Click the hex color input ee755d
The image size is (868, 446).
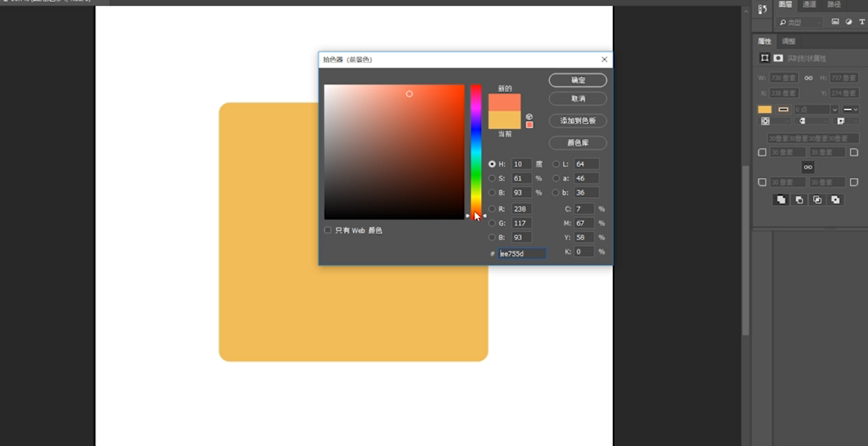(522, 254)
